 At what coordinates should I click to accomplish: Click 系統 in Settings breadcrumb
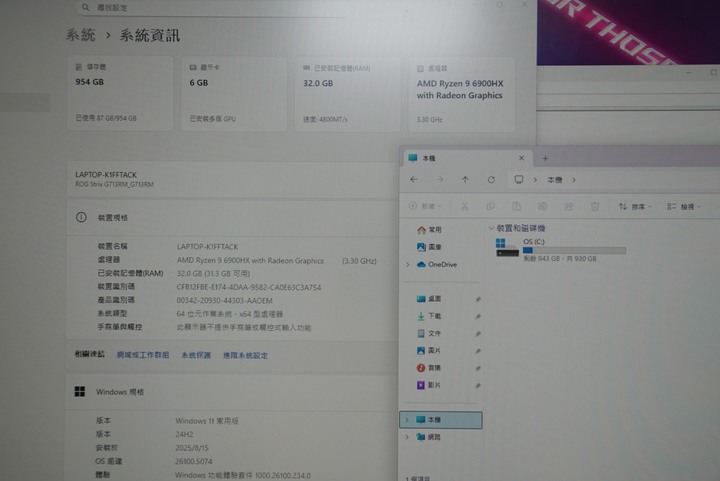[x=81, y=34]
